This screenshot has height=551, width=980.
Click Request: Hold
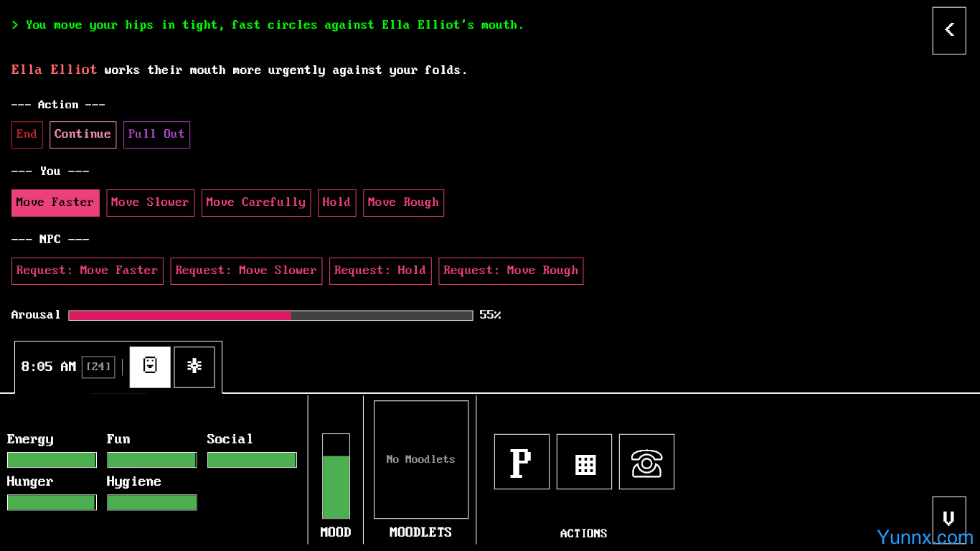[x=380, y=271]
